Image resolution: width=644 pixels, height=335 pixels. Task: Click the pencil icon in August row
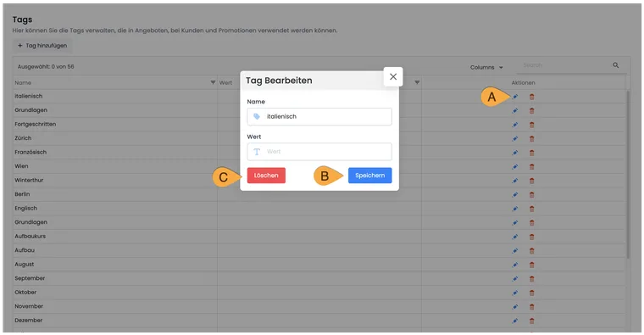coord(515,265)
